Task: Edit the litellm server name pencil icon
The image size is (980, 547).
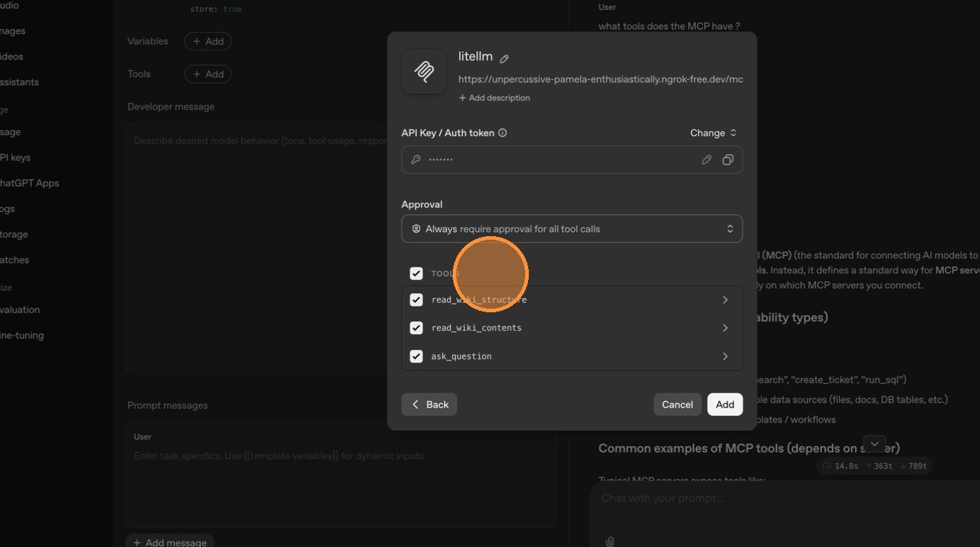Action: tap(504, 58)
